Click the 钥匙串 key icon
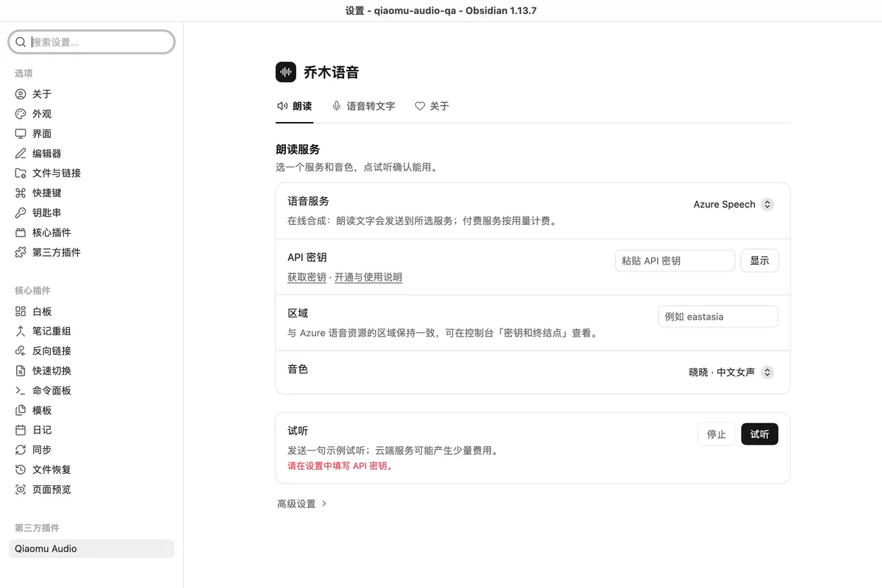The width and height of the screenshot is (882, 588). [x=21, y=213]
